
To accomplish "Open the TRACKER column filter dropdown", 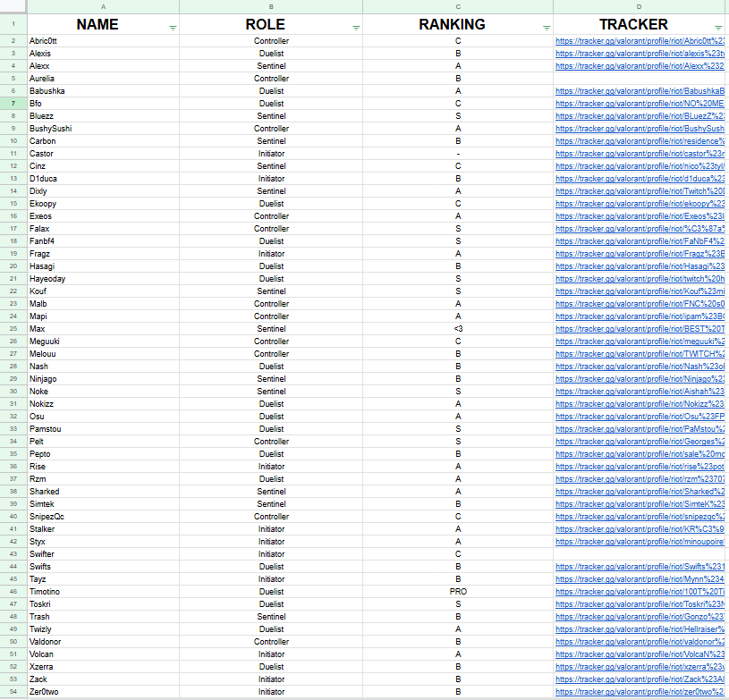I will [718, 28].
